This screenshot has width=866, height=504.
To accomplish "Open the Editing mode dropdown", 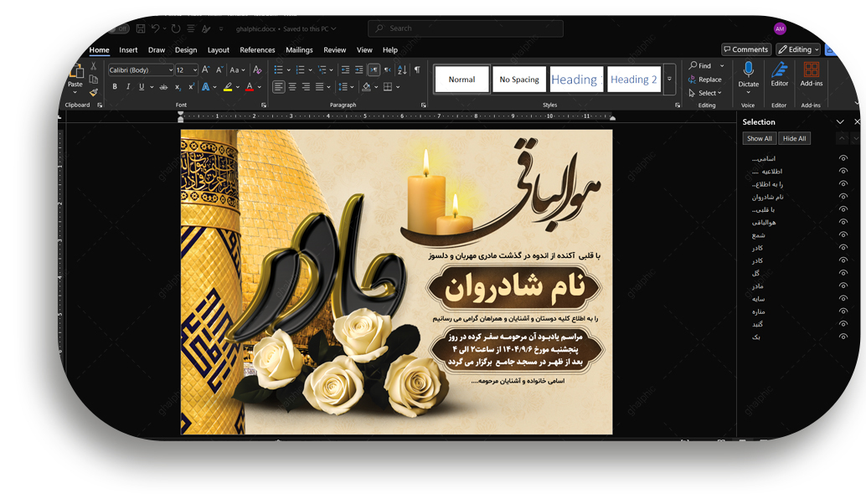I will tap(798, 50).
